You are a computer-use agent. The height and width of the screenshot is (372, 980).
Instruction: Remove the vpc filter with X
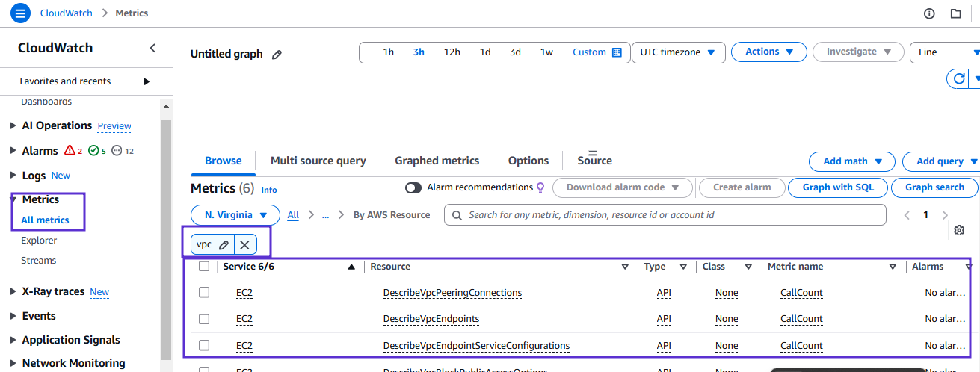coord(244,244)
